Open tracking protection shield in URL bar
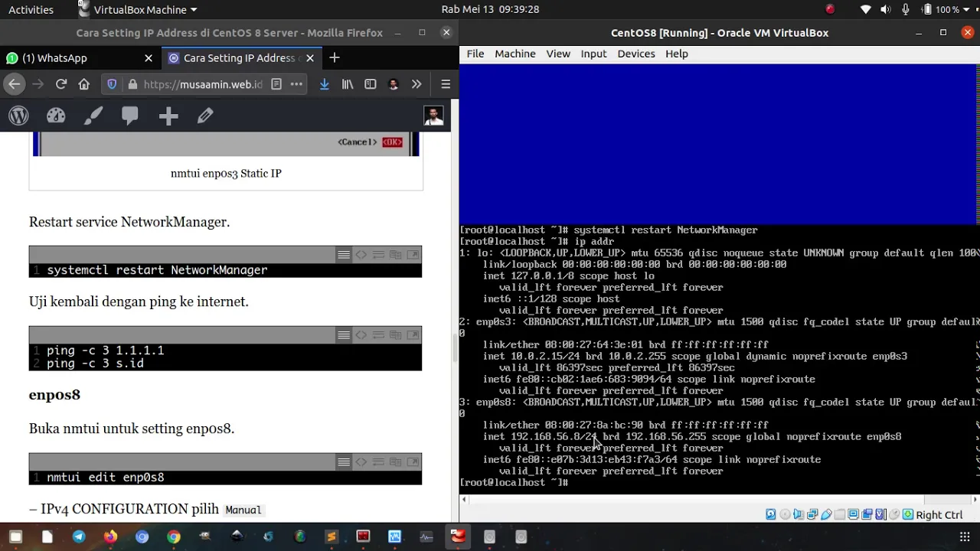This screenshot has width=980, height=551. (x=112, y=84)
